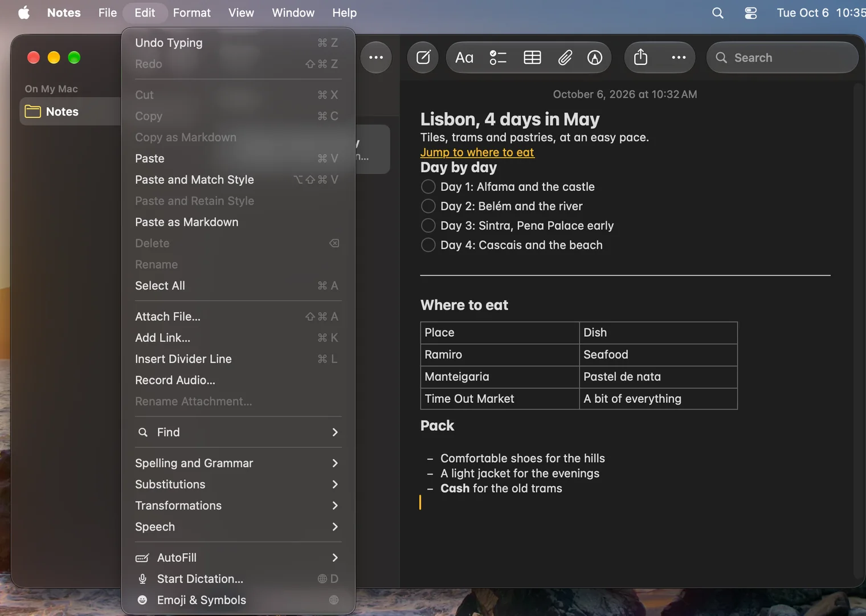This screenshot has width=866, height=616.
Task: Create a new note with compose icon
Action: coord(423,58)
